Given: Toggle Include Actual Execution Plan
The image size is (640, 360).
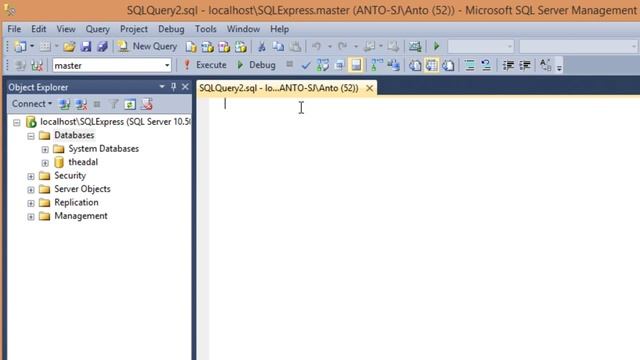Looking at the screenshot, I should (377, 65).
